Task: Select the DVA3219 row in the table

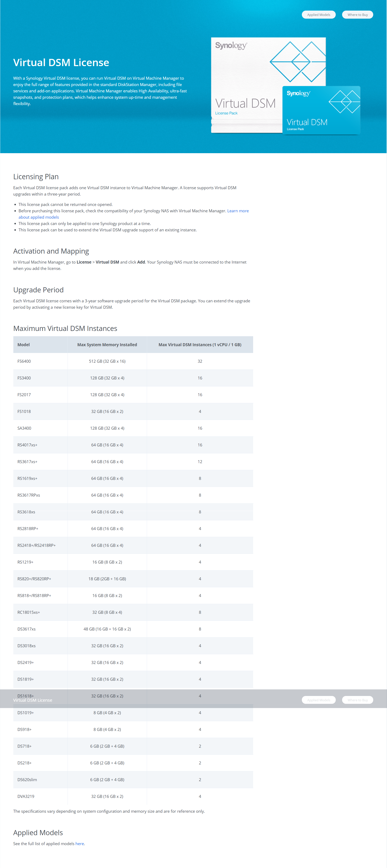Action: (133, 796)
